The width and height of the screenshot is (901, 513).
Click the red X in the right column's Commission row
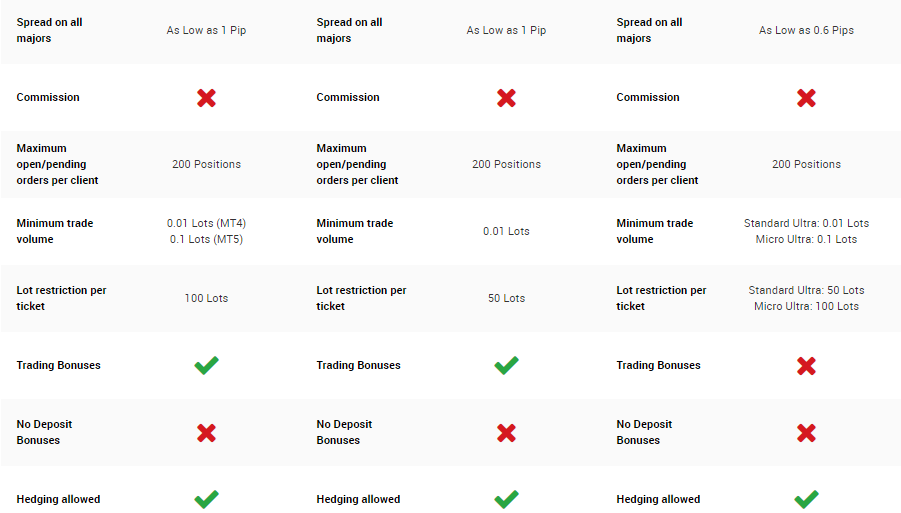coord(806,98)
